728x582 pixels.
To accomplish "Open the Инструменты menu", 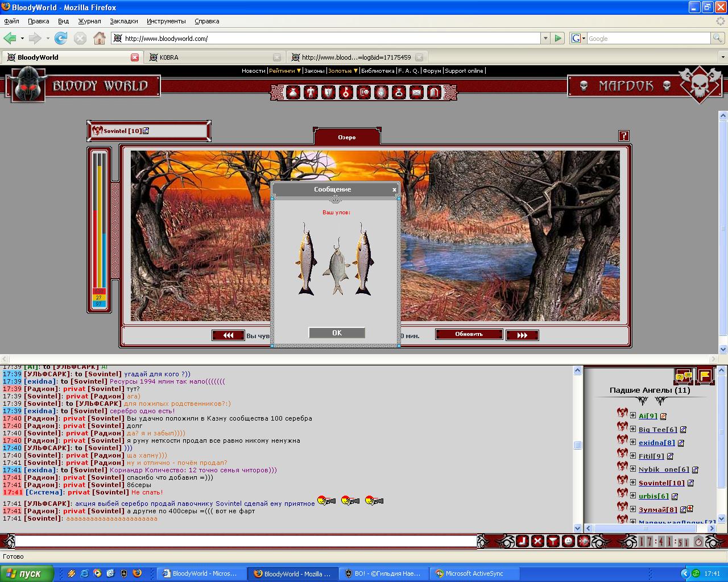I will click(166, 21).
